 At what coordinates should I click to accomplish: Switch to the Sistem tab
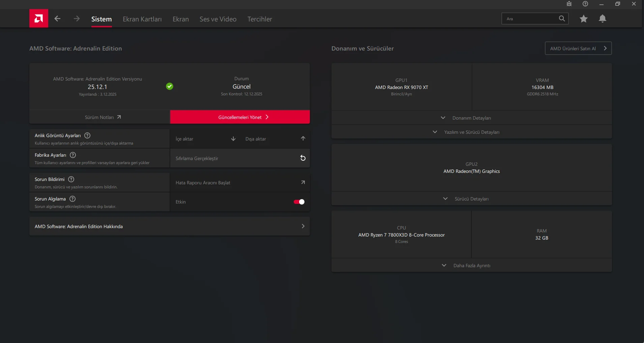[101, 19]
